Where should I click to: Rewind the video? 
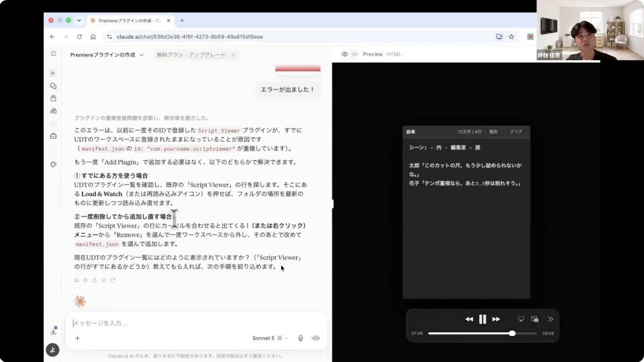pos(469,319)
